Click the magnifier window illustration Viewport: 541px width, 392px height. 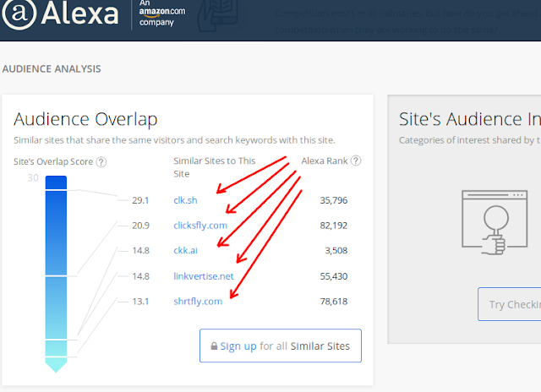click(495, 222)
